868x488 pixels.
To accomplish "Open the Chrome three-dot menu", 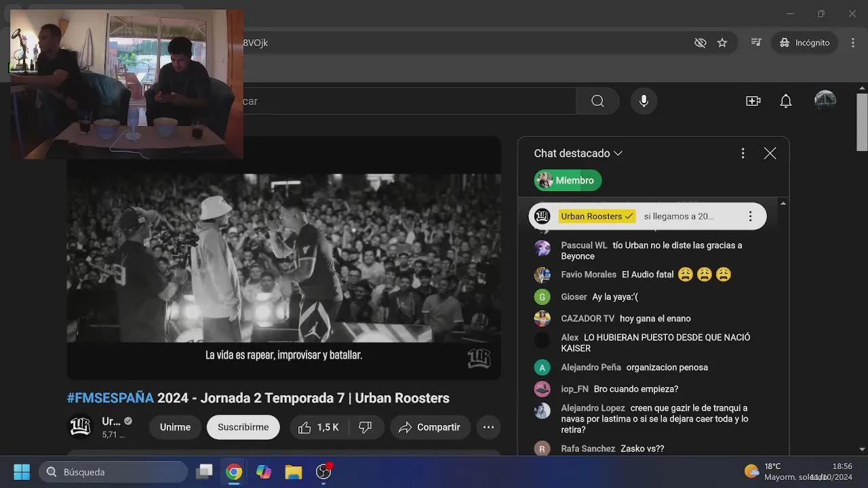I will pyautogui.click(x=852, y=43).
